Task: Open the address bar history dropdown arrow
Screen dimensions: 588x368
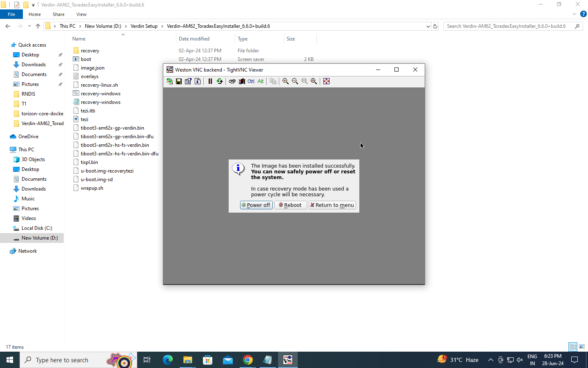Action: point(428,26)
